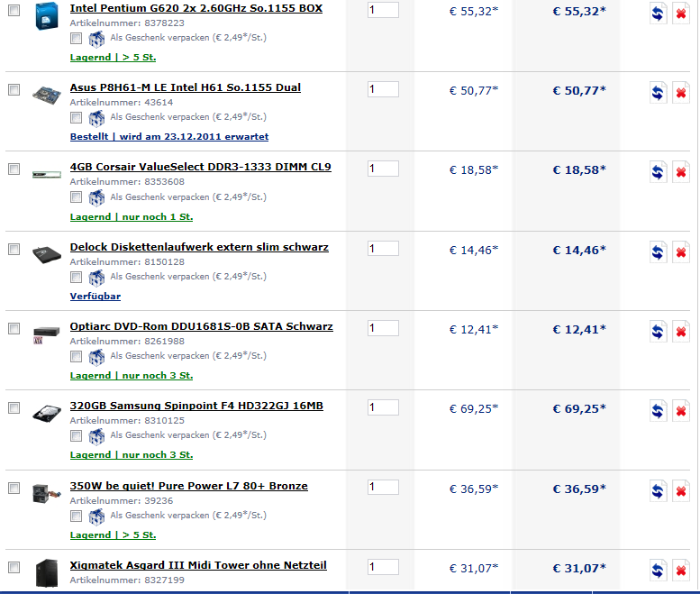Refresh icon for Optiarc DVD-Rom row

[x=658, y=332]
